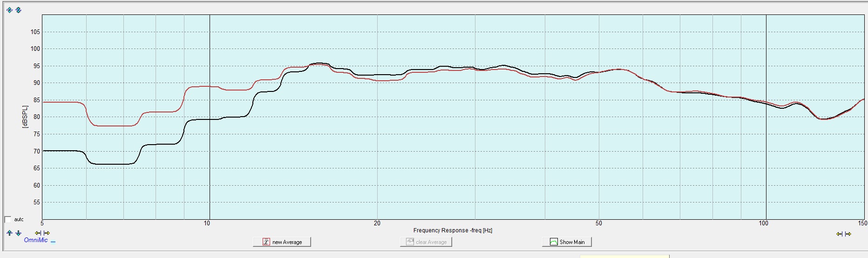Click the 20 Hz frequency axis label

[x=377, y=223]
